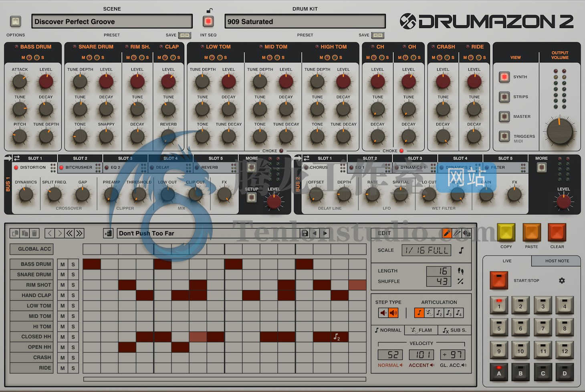The image size is (585, 392).
Task: Select the four sub-steps articulation icon
Action: point(459,313)
